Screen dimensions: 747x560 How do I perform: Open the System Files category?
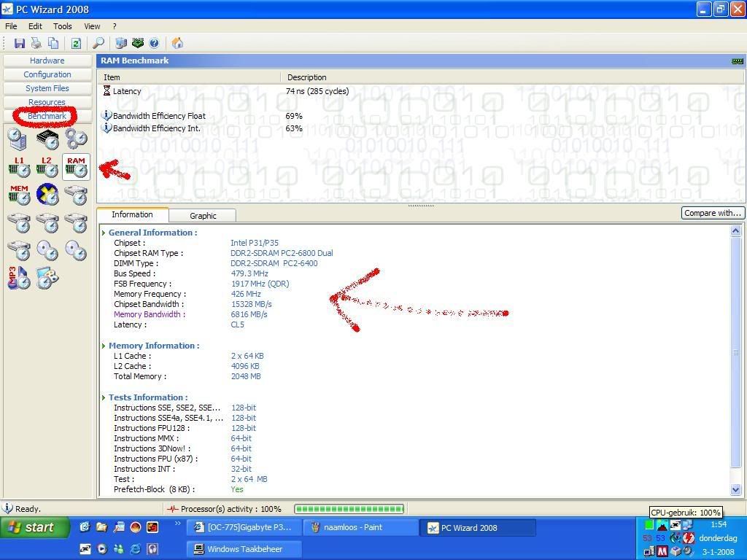47,88
